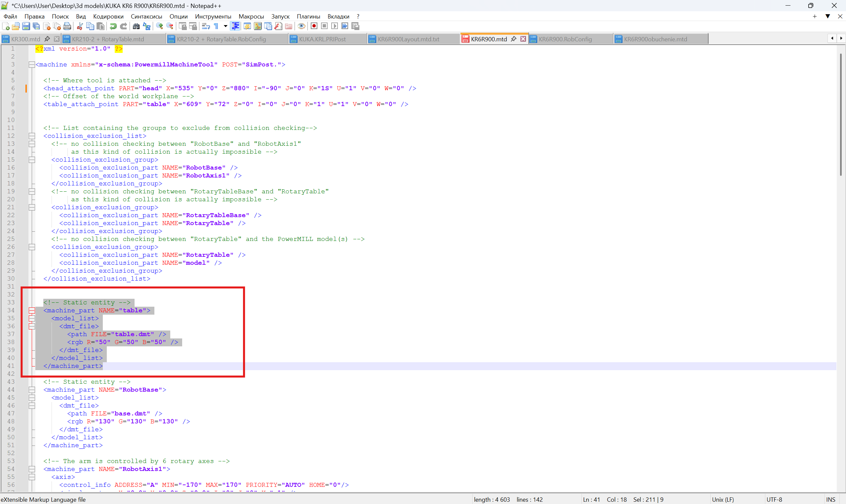Click UTF-8 encoding in status bar

[x=774, y=500]
